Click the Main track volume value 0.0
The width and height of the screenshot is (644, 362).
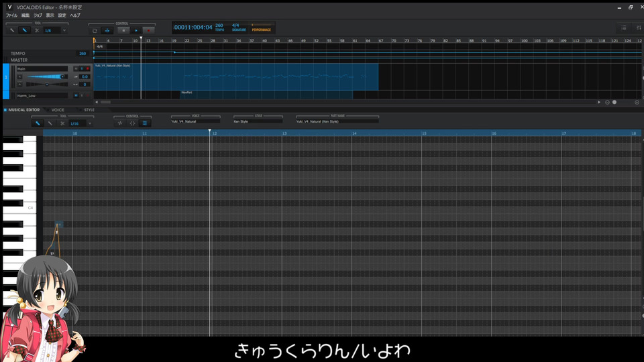click(85, 76)
